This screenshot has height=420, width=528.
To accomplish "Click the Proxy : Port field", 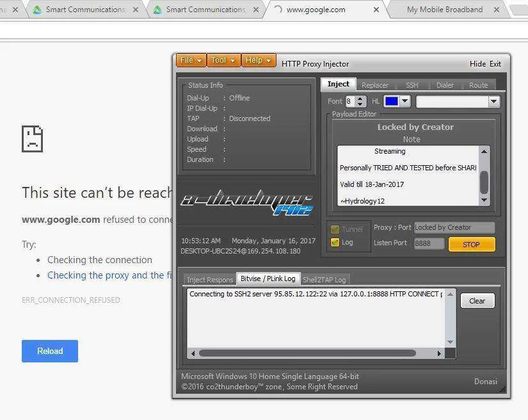I will click(454, 227).
